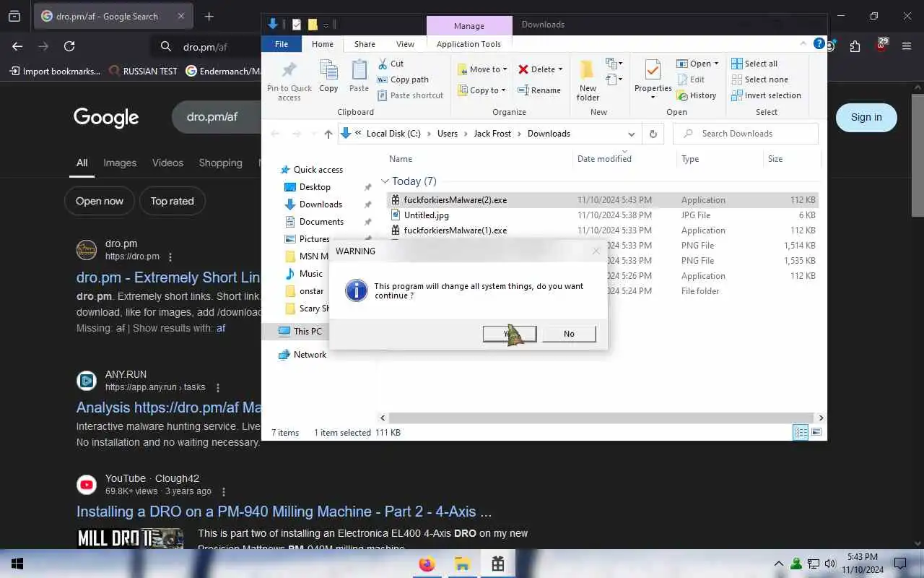Open the File menu in Explorer
The width and height of the screenshot is (924, 578).
[x=282, y=44]
